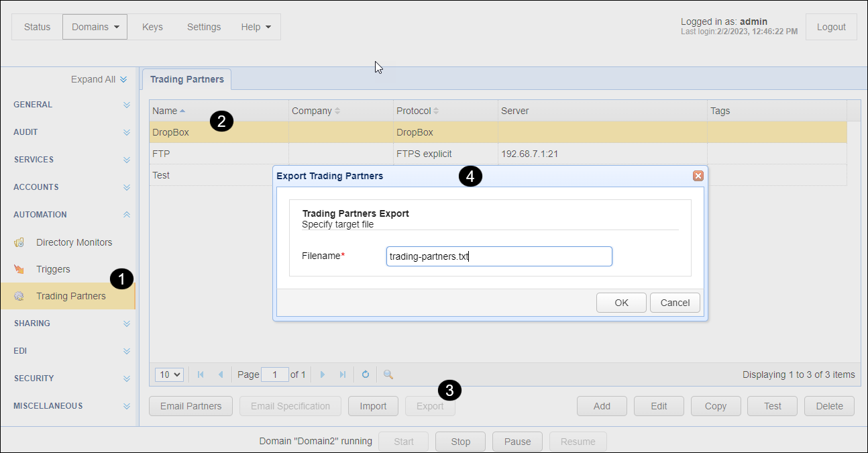Click the Add button

(602, 406)
